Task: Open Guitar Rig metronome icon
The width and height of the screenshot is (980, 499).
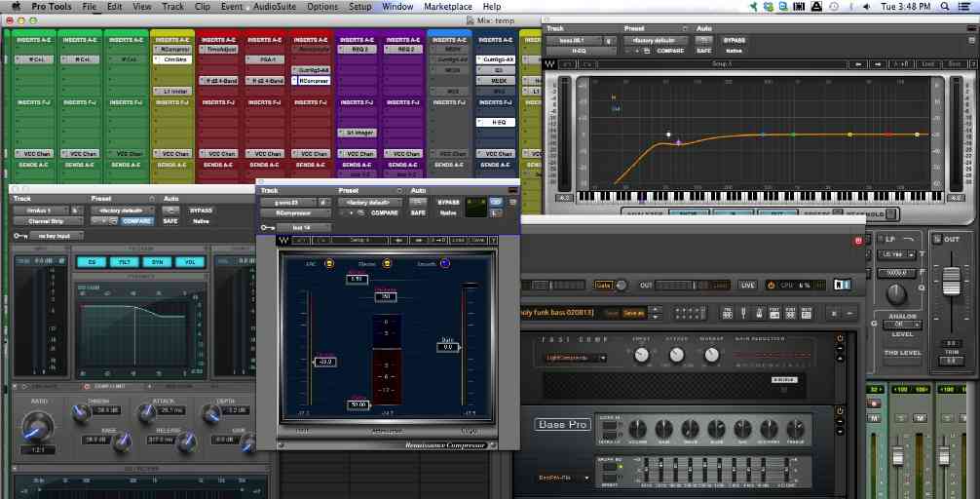Action: coord(759,313)
